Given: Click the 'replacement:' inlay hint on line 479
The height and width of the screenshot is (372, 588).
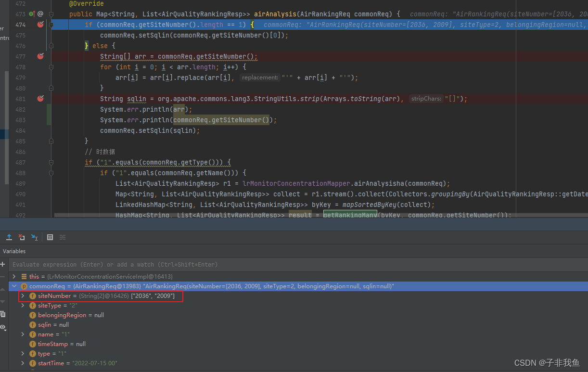Looking at the screenshot, I should (260, 77).
